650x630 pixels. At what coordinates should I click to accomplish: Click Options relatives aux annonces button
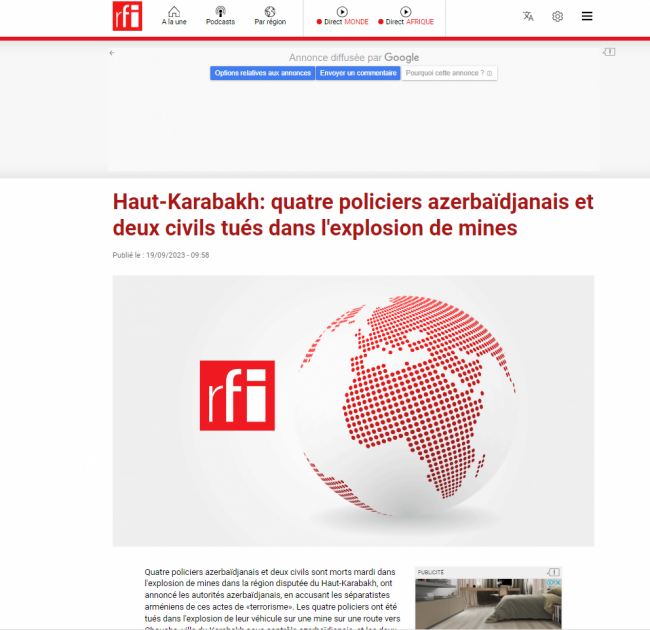tap(262, 73)
